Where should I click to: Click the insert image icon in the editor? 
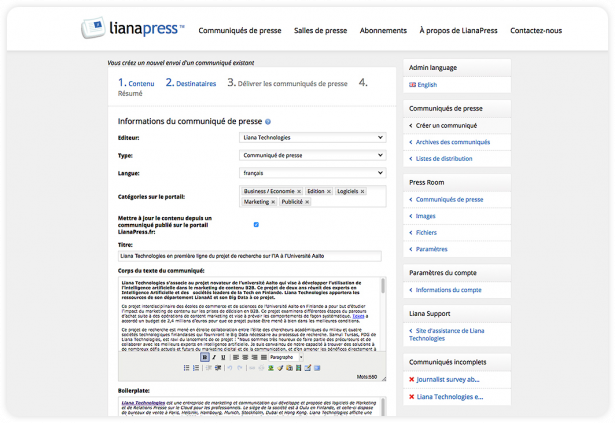click(x=271, y=368)
